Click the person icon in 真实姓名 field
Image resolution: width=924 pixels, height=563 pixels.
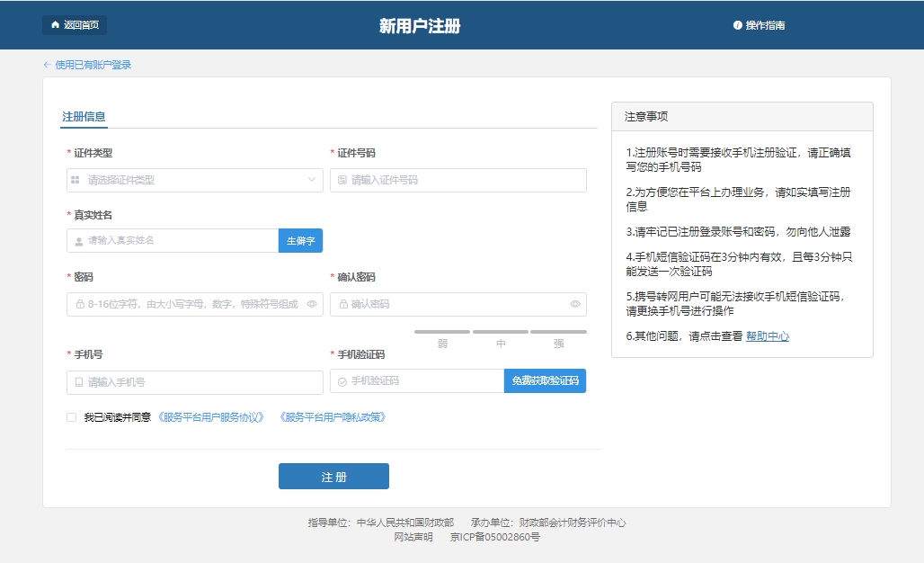79,241
